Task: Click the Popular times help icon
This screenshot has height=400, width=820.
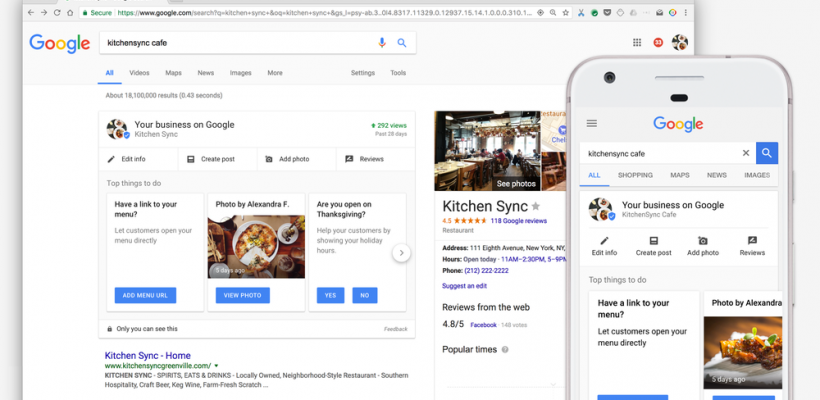Action: point(505,350)
